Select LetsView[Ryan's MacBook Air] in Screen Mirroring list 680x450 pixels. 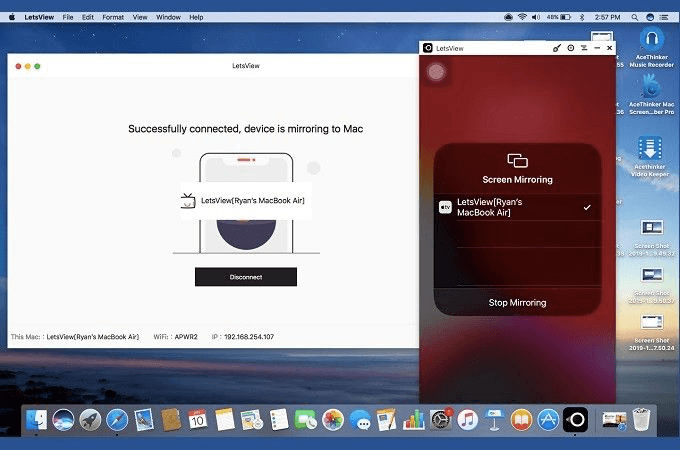coord(517,207)
